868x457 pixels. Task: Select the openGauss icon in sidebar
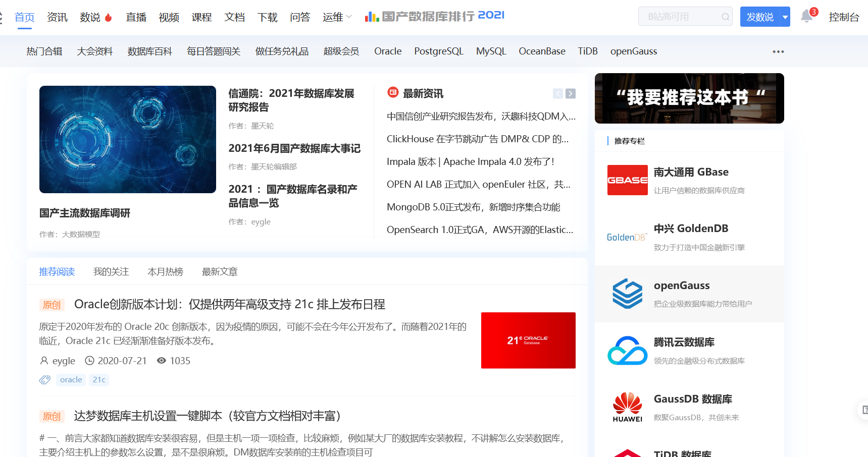click(x=627, y=293)
